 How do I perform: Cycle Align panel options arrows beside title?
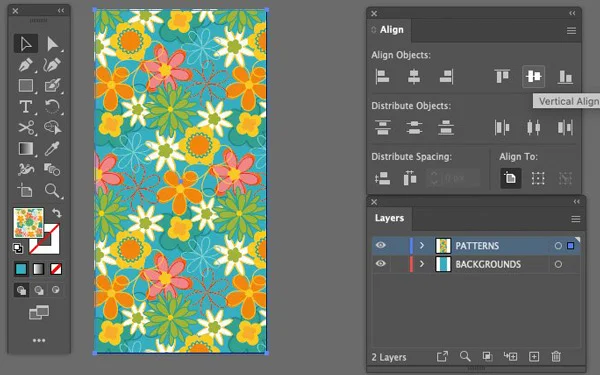tap(373, 29)
